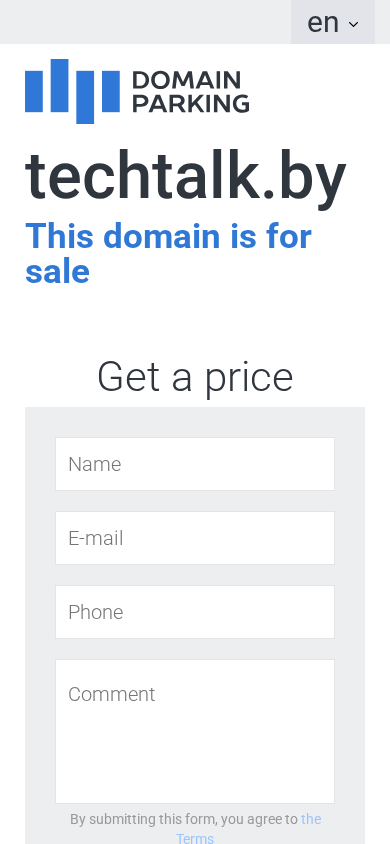Click the 'This domain is for sale' text

pos(168,254)
